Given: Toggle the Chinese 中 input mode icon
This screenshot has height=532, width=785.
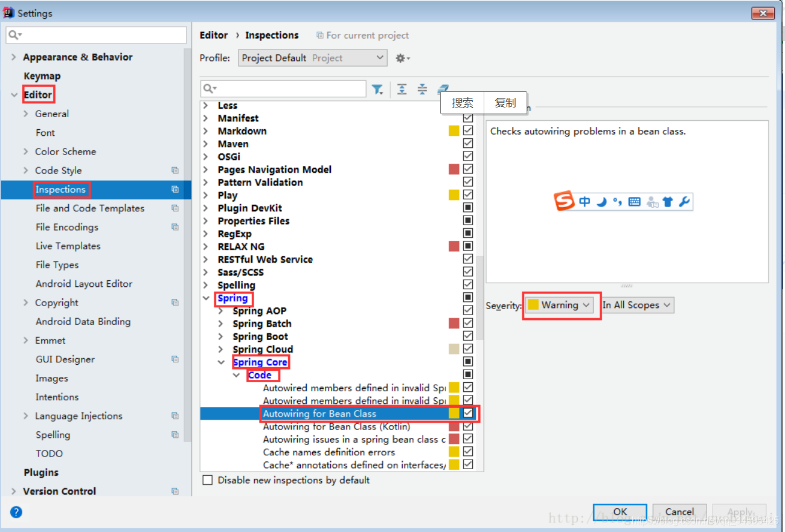Looking at the screenshot, I should 585,202.
